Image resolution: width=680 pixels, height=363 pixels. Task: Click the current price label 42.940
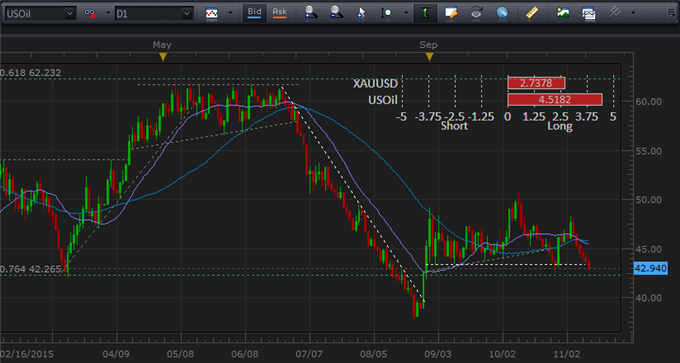(x=650, y=268)
